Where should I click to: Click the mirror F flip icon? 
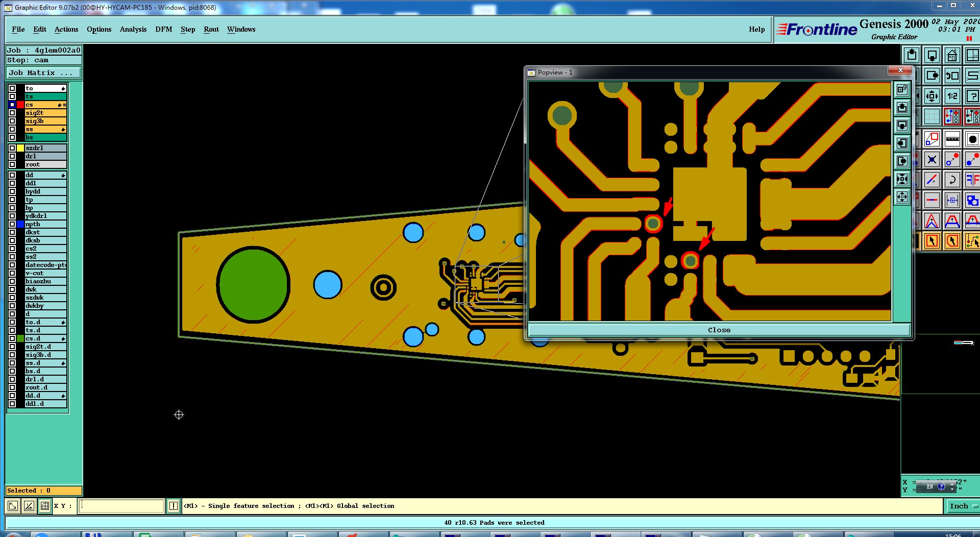(972, 180)
